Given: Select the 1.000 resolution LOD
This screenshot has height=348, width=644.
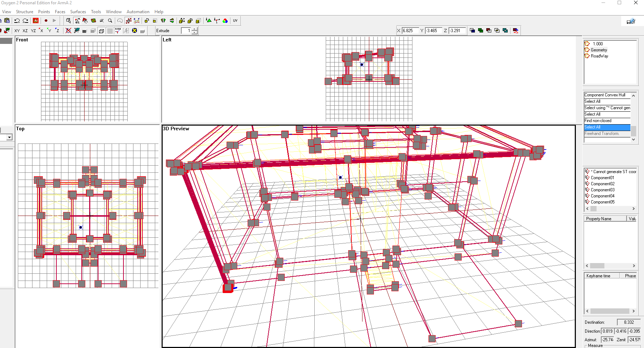Looking at the screenshot, I should 598,44.
